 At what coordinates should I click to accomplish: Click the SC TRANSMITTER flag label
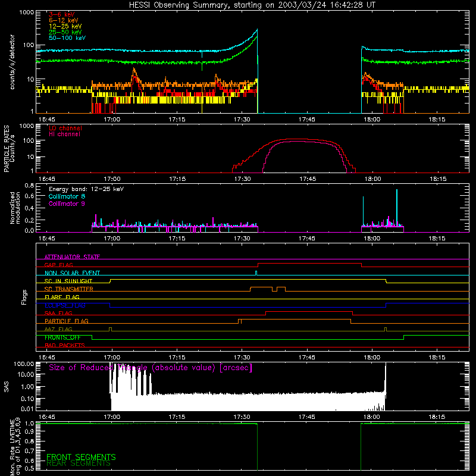coord(68,289)
